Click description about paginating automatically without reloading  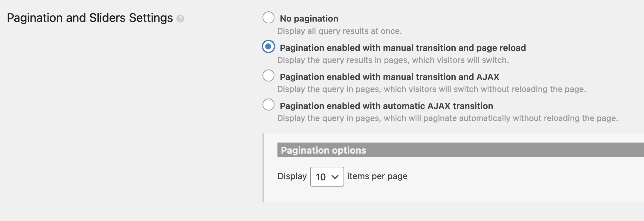[448, 118]
